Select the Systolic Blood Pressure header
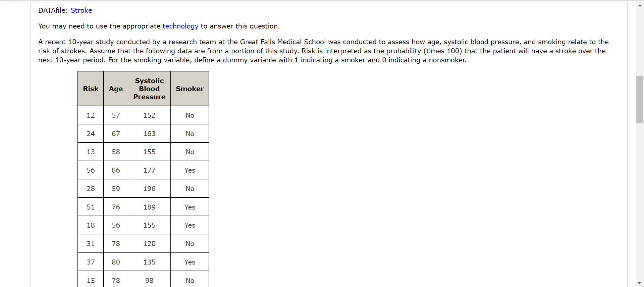Screen dimensions: 644x287 (149, 89)
